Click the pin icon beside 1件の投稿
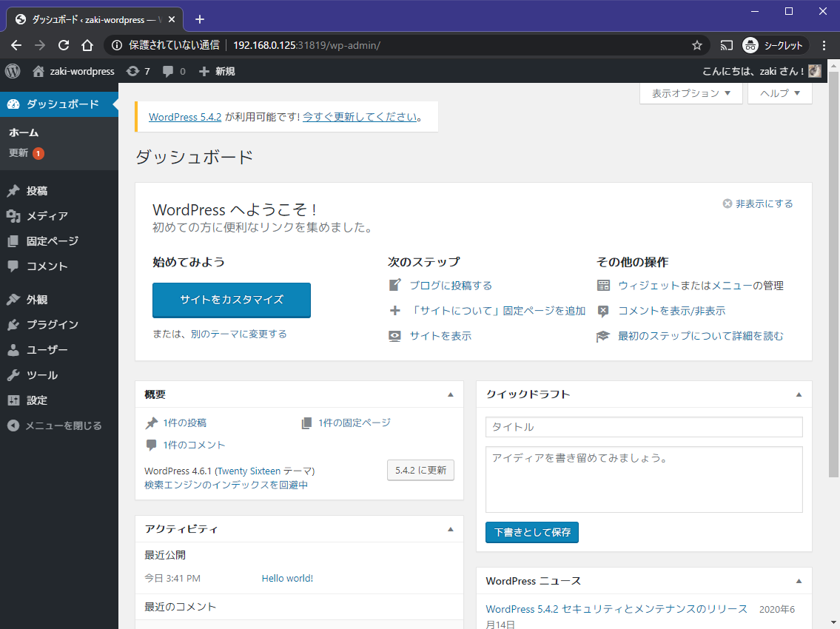This screenshot has width=840, height=629. click(152, 423)
